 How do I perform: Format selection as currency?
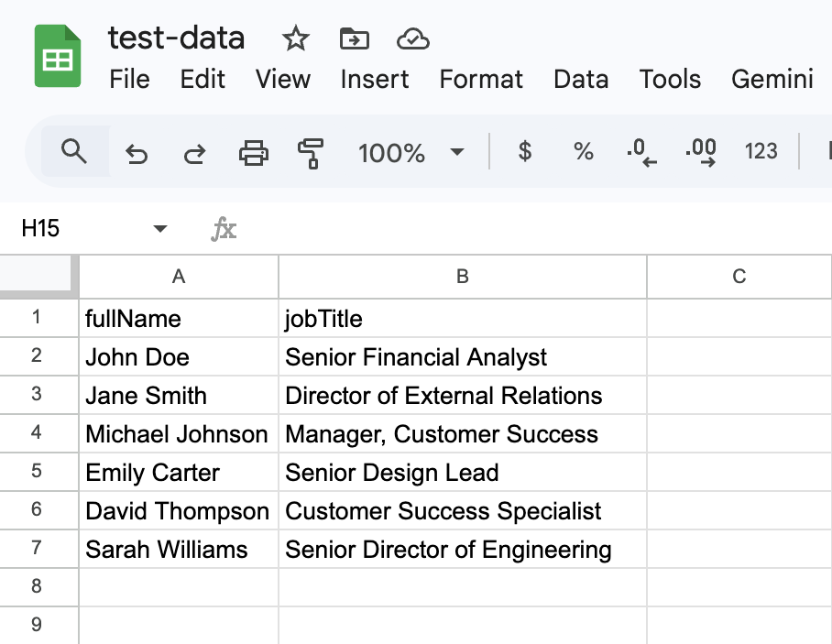pos(523,152)
